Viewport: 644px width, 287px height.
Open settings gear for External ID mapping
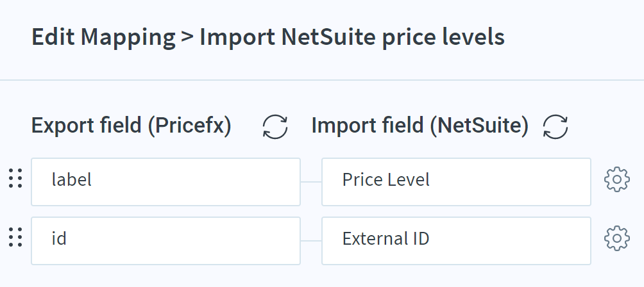[617, 238]
